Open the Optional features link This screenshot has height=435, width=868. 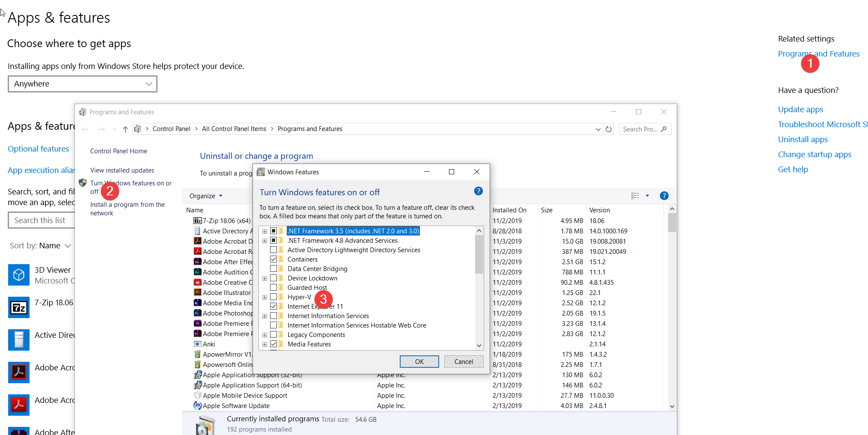(39, 149)
